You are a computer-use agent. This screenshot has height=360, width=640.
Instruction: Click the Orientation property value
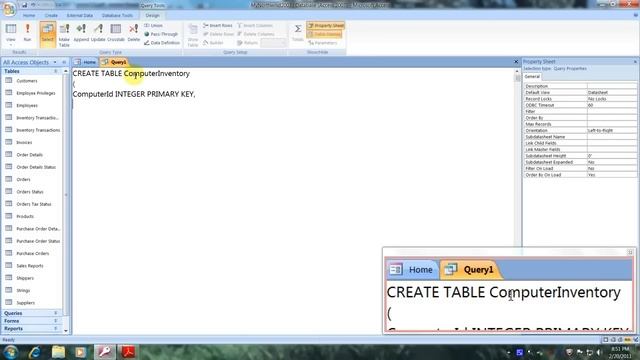[x=611, y=130]
